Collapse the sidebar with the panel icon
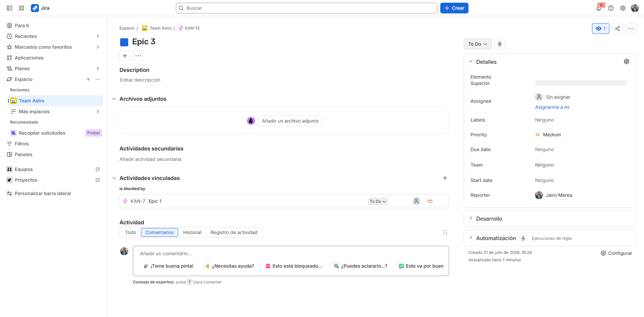 pyautogui.click(x=9, y=8)
